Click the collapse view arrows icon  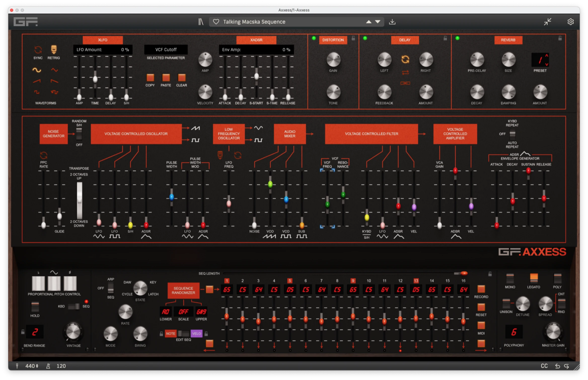[547, 22]
